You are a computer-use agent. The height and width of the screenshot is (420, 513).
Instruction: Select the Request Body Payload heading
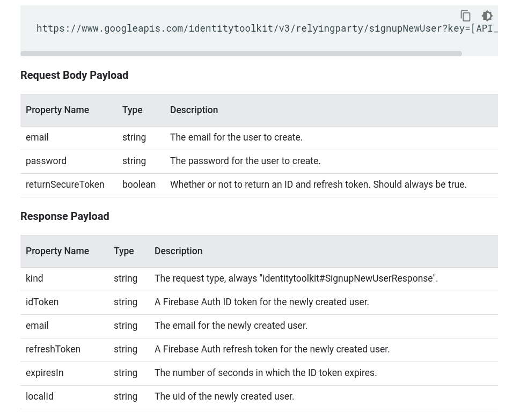(74, 75)
